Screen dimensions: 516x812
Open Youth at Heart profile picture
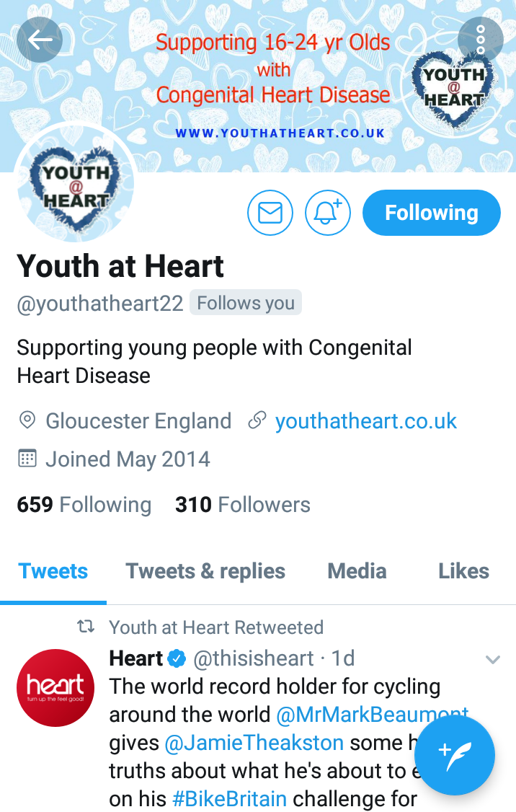76,185
